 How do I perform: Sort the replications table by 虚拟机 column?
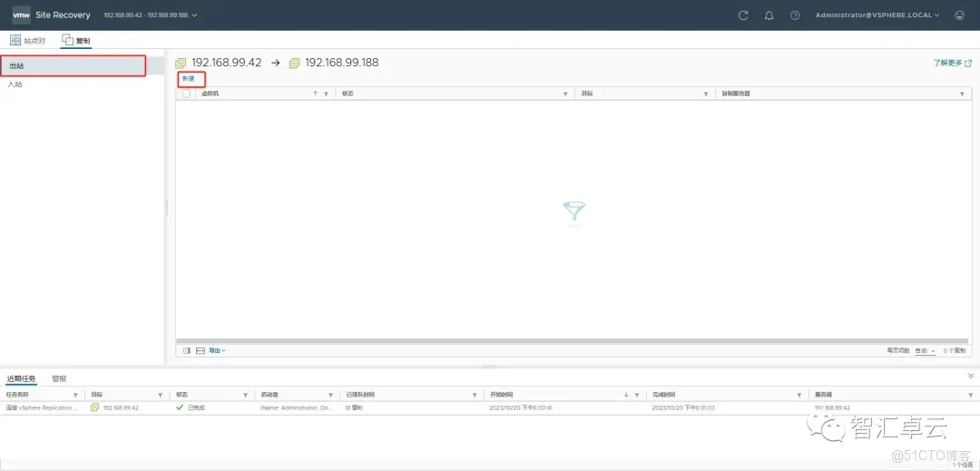[210, 93]
